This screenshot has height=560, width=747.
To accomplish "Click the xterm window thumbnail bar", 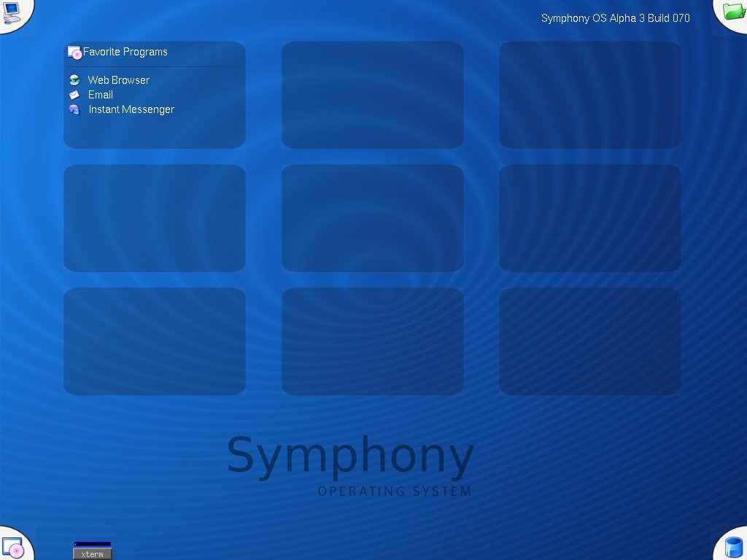I will (93, 544).
